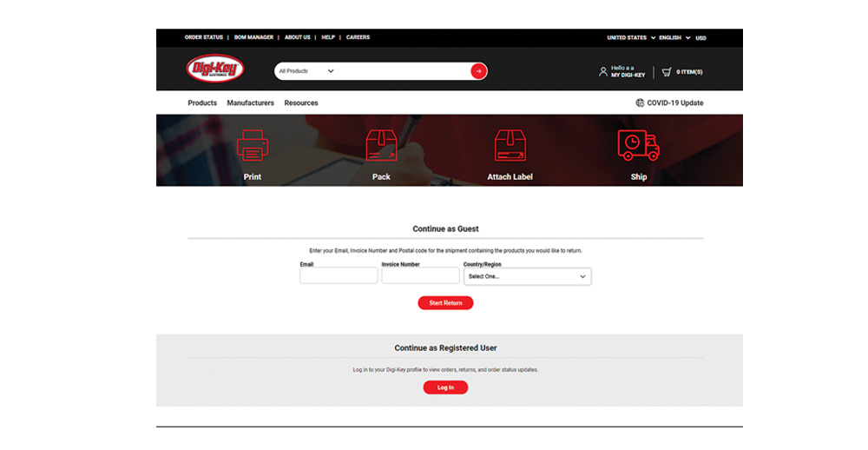Open the Manufacturers menu
This screenshot has height=450, width=868.
(x=250, y=103)
